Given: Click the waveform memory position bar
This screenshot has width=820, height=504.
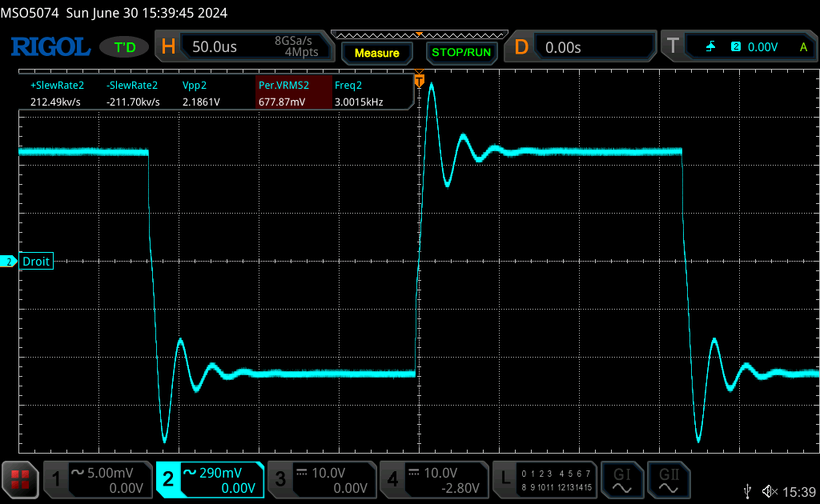Looking at the screenshot, I should click(420, 35).
